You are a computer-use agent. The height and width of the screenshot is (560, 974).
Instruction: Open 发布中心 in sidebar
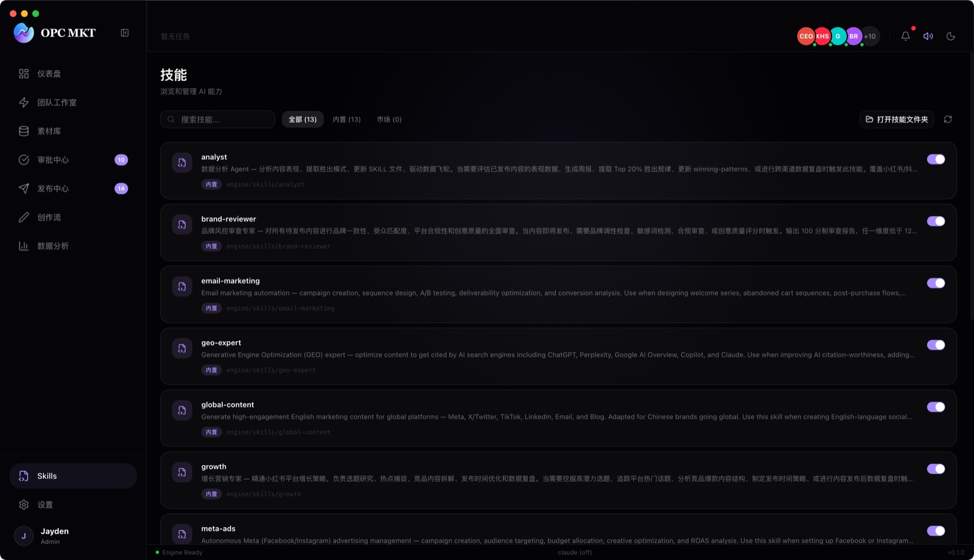[73, 189]
